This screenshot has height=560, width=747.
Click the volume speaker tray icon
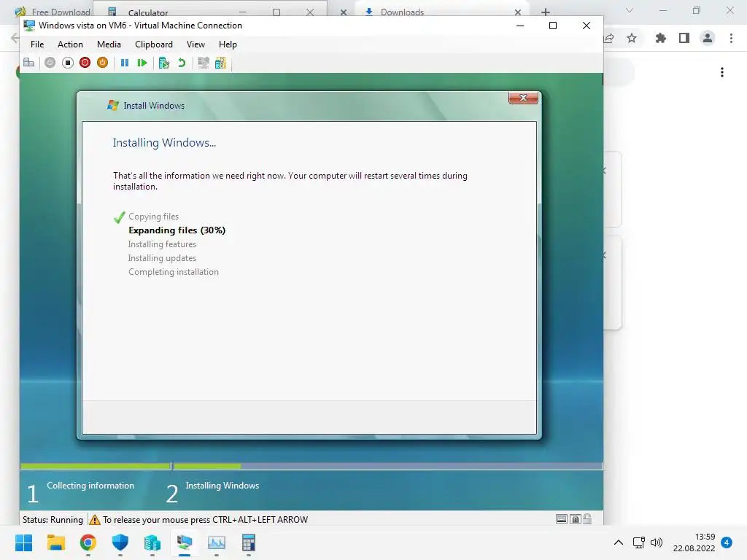coord(657,542)
